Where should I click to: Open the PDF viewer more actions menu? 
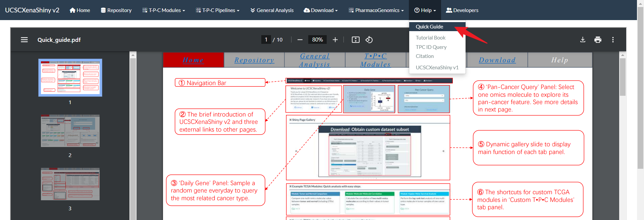tap(613, 40)
